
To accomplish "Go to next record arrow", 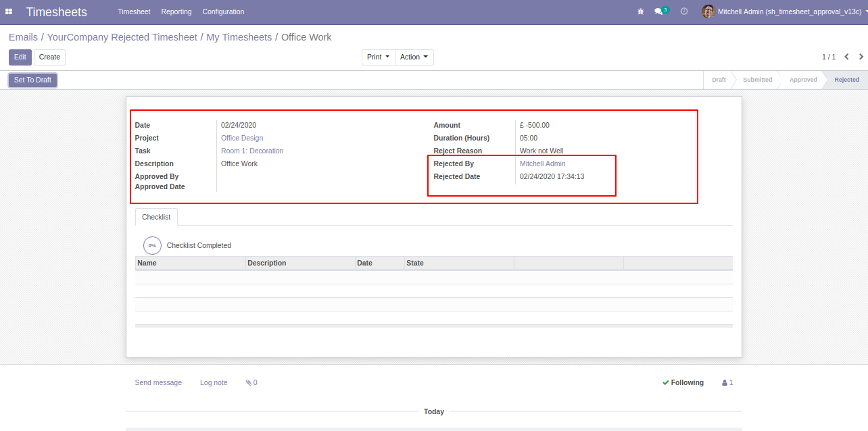I will pyautogui.click(x=861, y=57).
